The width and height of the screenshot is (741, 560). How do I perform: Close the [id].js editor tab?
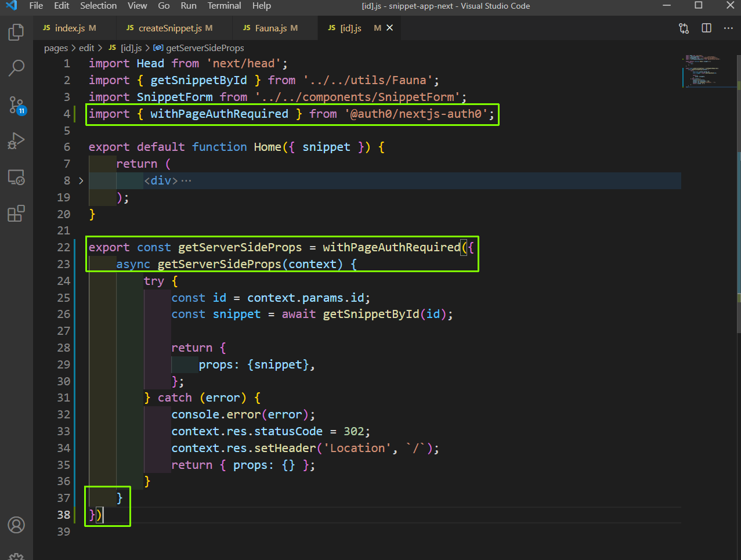pyautogui.click(x=390, y=28)
